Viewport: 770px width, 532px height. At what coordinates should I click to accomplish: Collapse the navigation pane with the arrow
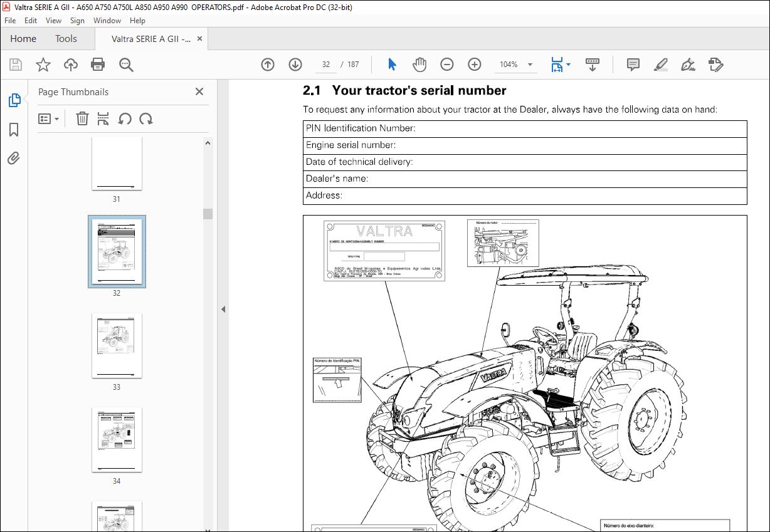223,309
